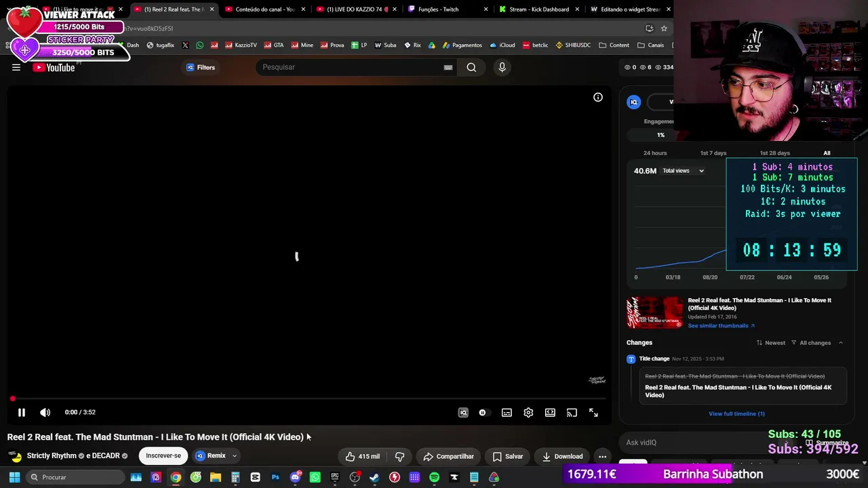Open View full timeline link
This screenshot has height=488, width=868.
(x=736, y=414)
